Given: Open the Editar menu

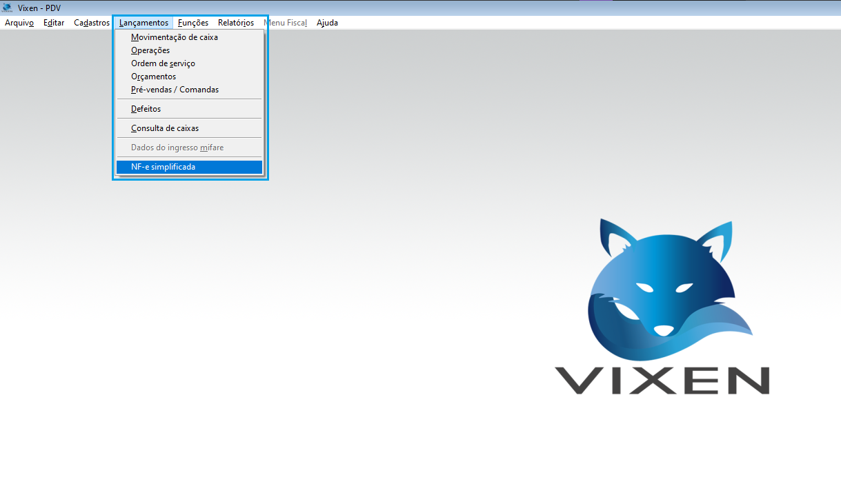Looking at the screenshot, I should (54, 23).
